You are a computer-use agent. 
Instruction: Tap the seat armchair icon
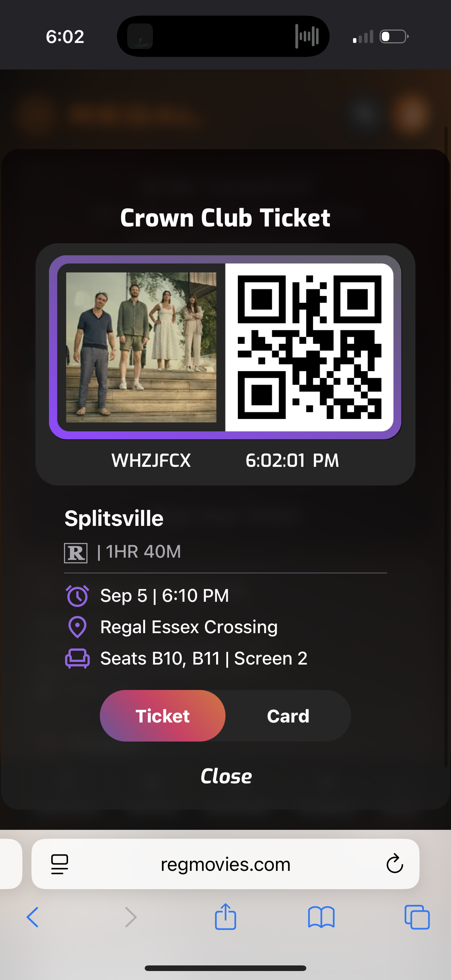pos(77,659)
